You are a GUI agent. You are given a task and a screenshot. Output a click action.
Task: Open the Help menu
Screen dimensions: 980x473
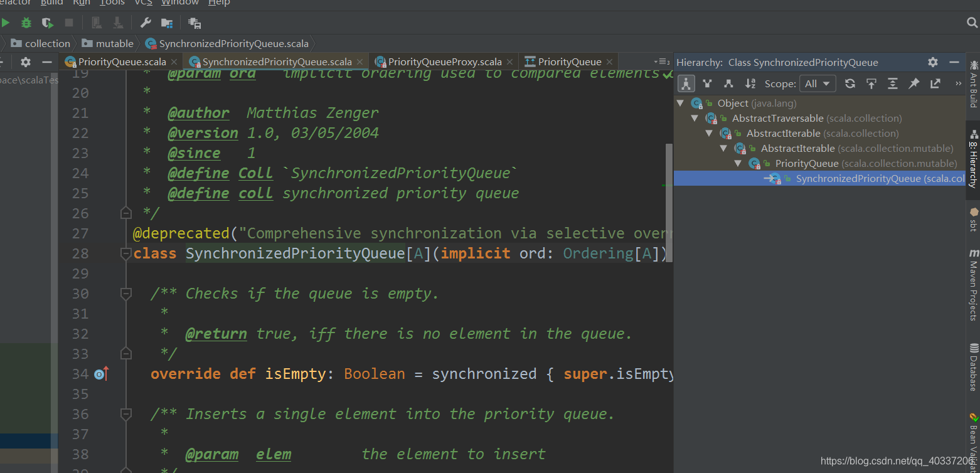pos(219,3)
